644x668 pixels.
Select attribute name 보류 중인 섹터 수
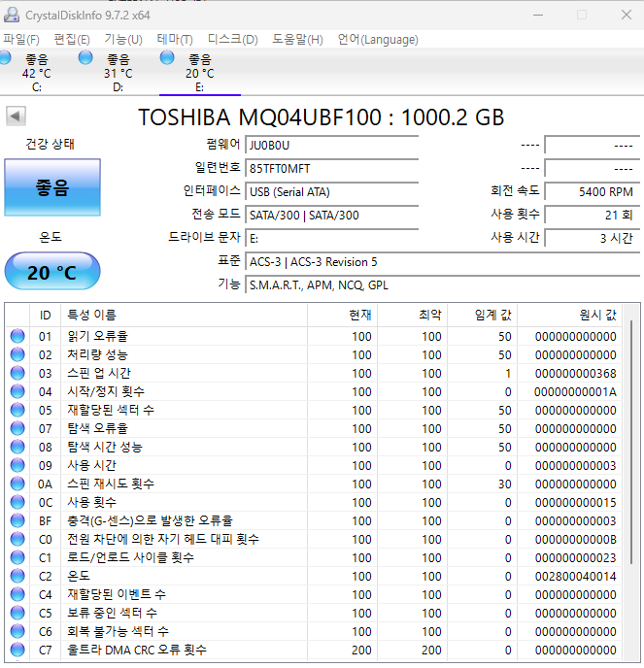click(112, 613)
